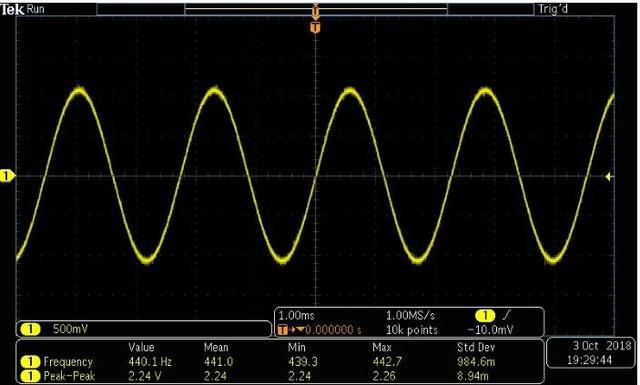The image size is (640, 385).
Task: Select the channel 1 ground reference marker
Action: (7, 176)
